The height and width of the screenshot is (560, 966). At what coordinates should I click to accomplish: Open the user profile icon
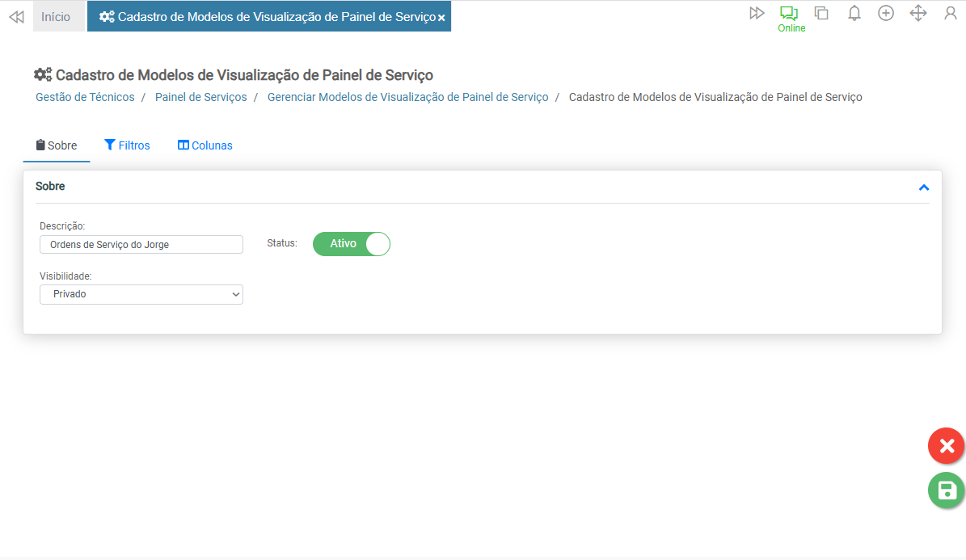pyautogui.click(x=951, y=13)
